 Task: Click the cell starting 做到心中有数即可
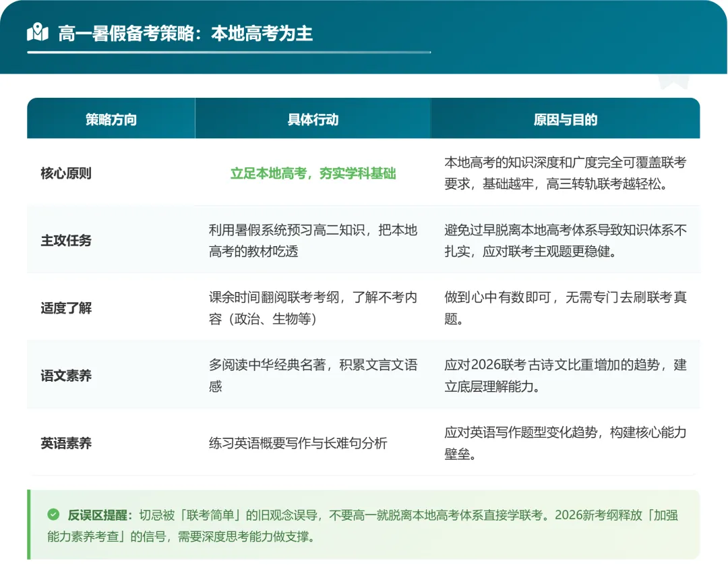pyautogui.click(x=566, y=308)
